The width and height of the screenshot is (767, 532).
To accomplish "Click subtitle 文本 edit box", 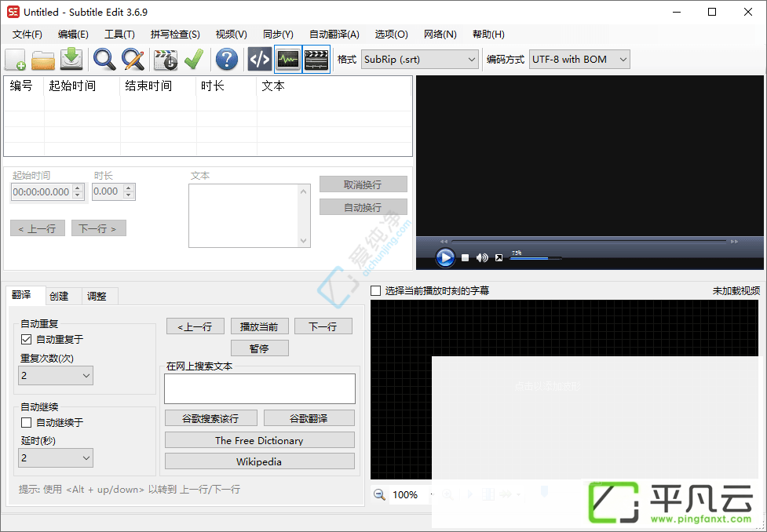I will 250,216.
